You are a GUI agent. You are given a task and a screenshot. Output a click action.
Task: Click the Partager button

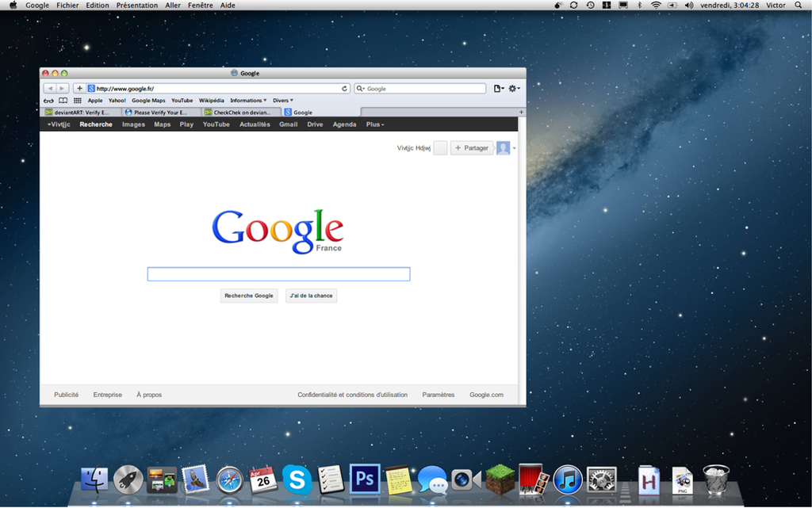(x=471, y=148)
